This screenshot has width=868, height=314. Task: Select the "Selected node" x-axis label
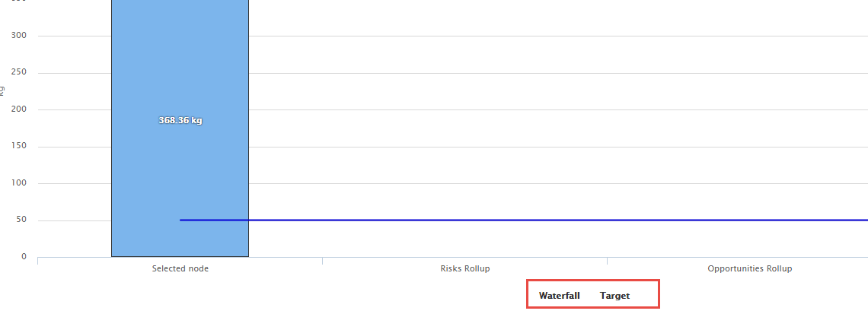(180, 268)
